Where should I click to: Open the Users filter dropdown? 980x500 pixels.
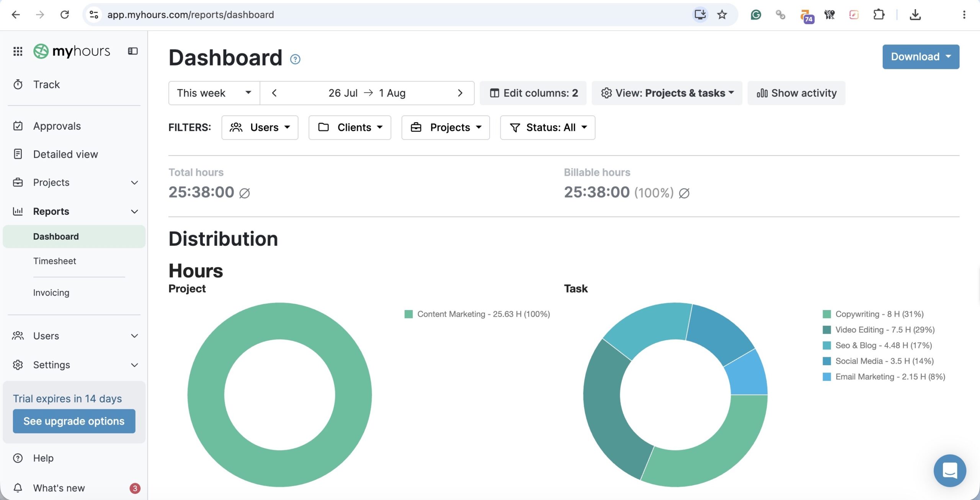click(x=260, y=127)
